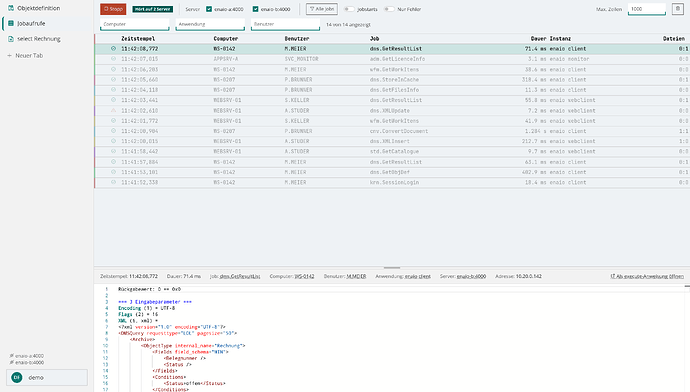Open the Objektdefinition tab

(x=46, y=8)
